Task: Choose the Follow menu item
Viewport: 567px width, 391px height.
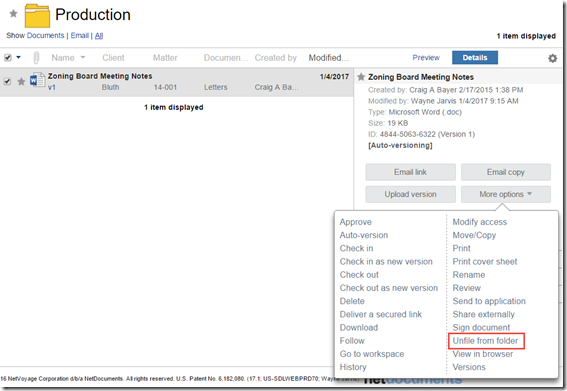Action: 352,341
